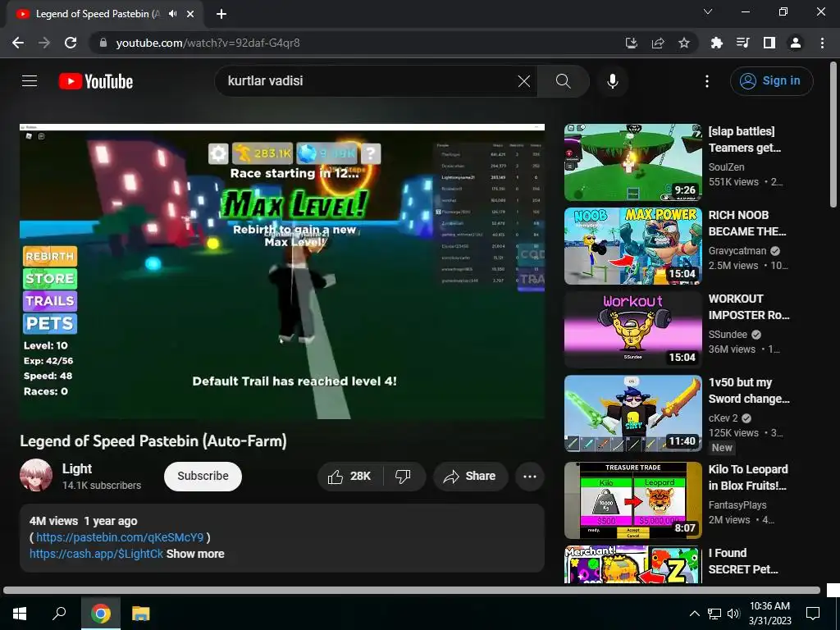Open the slap battles Teamers video thumbnail

[x=632, y=162]
